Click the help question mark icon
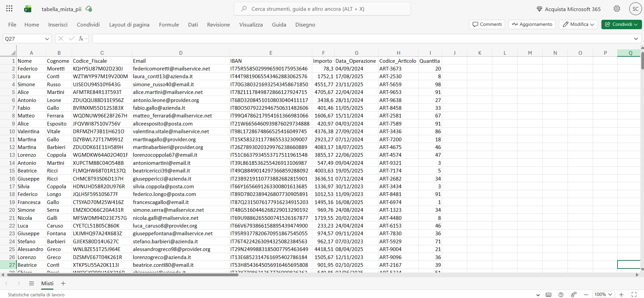The height and width of the screenshot is (298, 644). coord(561,295)
